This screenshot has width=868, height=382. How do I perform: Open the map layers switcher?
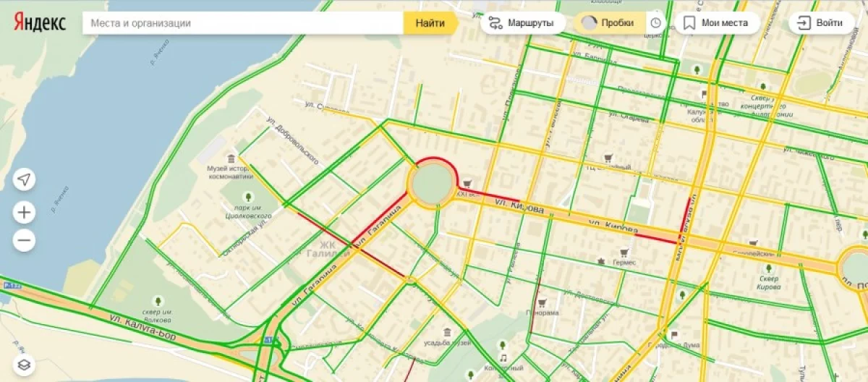(x=24, y=365)
